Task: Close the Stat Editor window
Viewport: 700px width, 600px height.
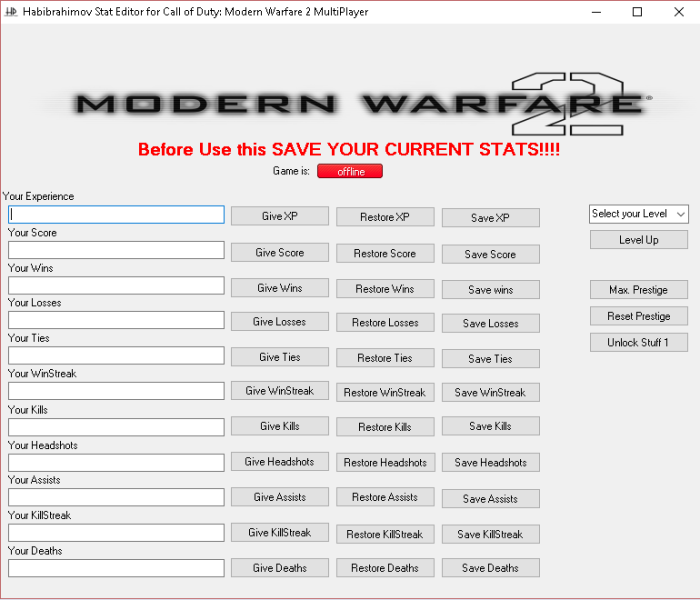Action: coord(679,12)
